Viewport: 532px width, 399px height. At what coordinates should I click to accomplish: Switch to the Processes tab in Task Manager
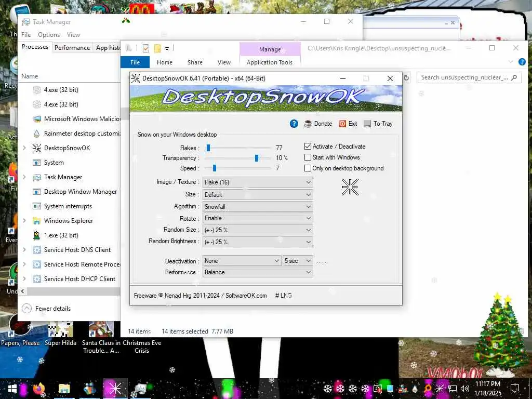[35, 47]
